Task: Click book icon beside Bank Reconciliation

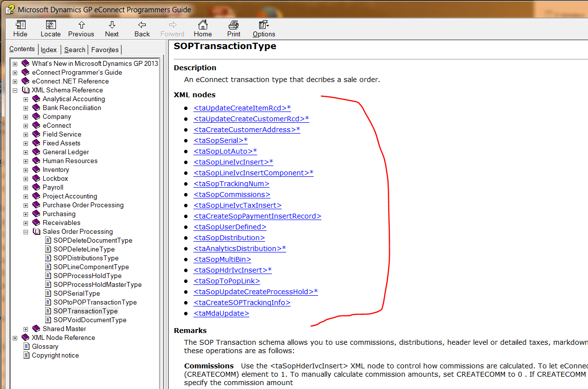Action: [36, 108]
